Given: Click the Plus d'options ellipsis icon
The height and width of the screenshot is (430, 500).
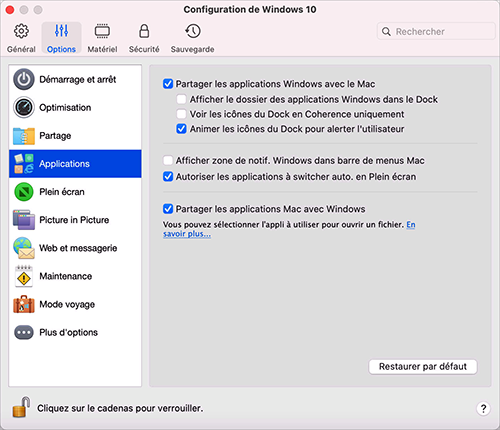Looking at the screenshot, I should 24,332.
